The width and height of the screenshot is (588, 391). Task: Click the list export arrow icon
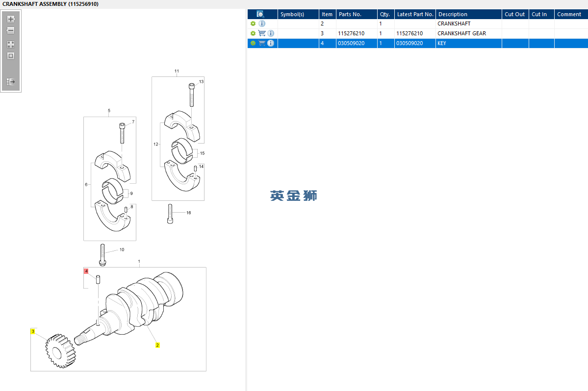click(x=11, y=81)
